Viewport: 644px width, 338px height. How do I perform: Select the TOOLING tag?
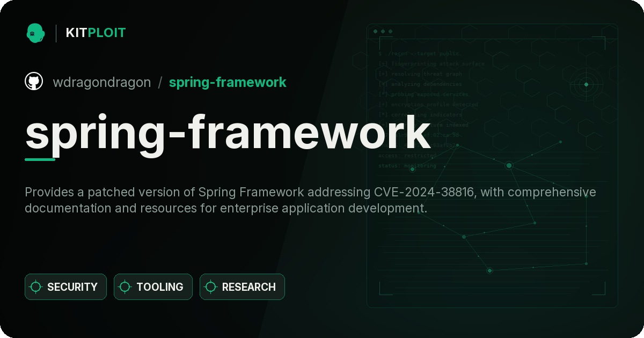[x=153, y=287]
